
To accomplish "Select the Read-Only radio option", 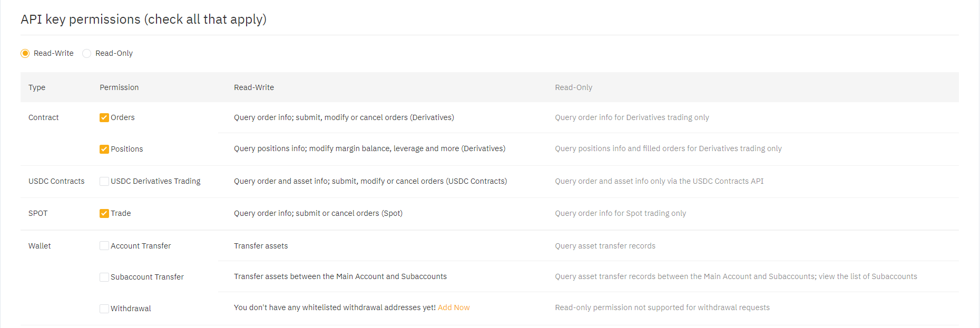I will tap(87, 53).
